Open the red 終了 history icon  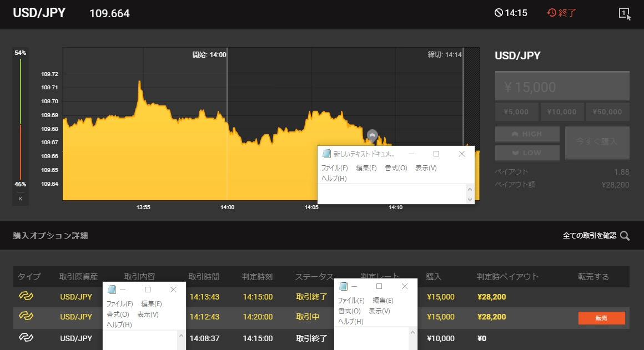552,13
